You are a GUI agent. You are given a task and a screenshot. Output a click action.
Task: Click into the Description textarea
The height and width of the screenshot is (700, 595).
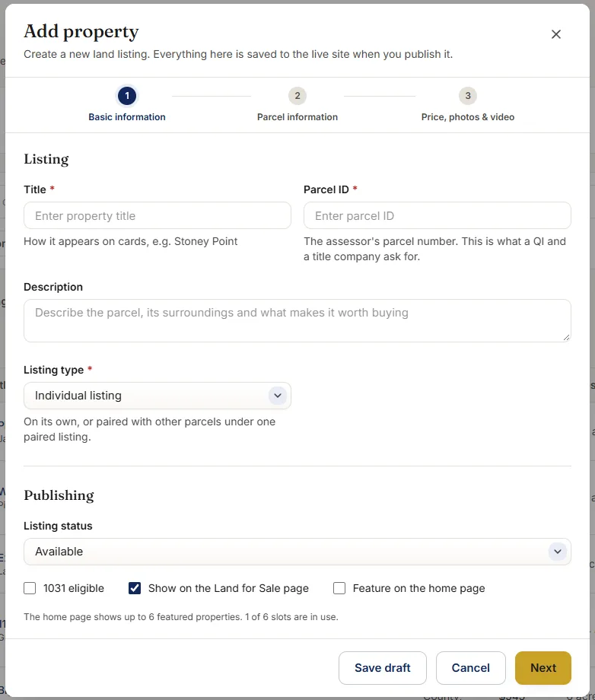297,320
